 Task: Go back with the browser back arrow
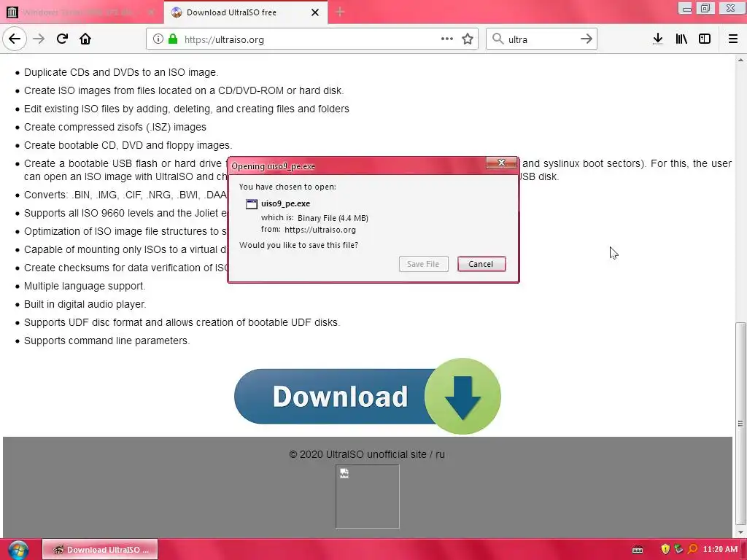[x=15, y=39]
